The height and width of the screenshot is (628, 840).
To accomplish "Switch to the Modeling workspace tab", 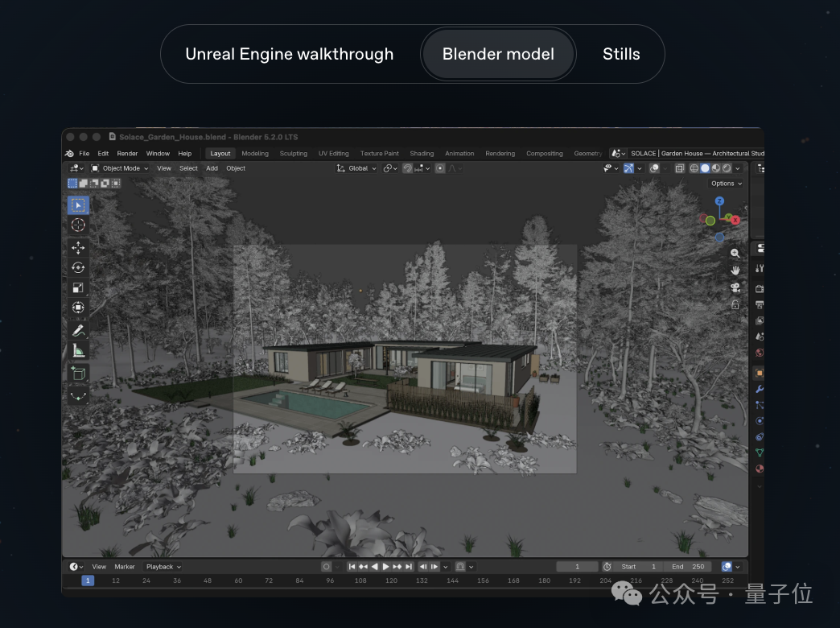I will click(x=255, y=154).
